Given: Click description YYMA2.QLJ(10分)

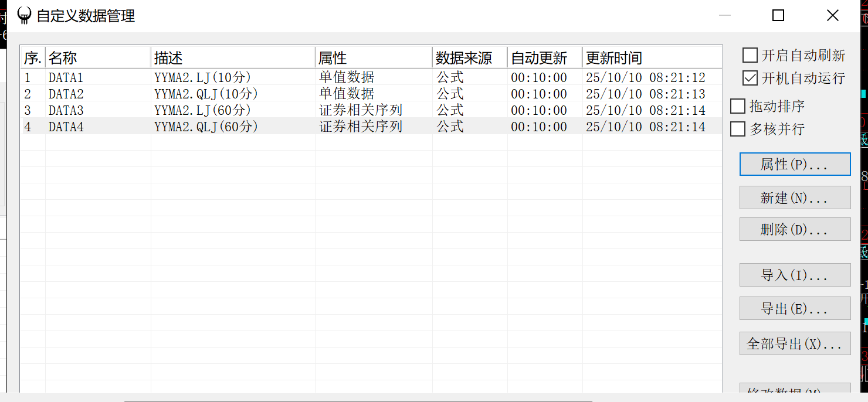Looking at the screenshot, I should click(x=206, y=94).
